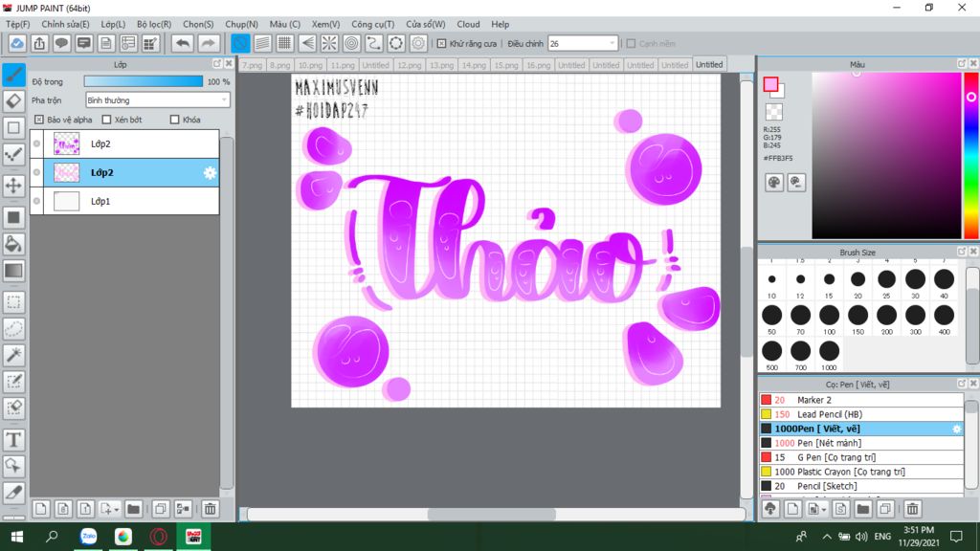The height and width of the screenshot is (551, 980).
Task: Open Pha trộn blend mode dropdown
Action: coord(158,99)
